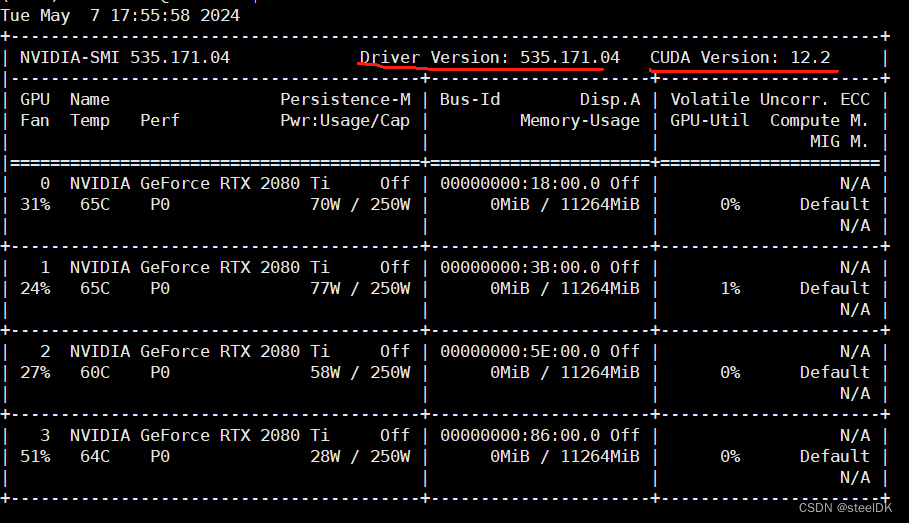Click fan speed value '27%'
The width and height of the screenshot is (909, 523).
[x=35, y=372]
